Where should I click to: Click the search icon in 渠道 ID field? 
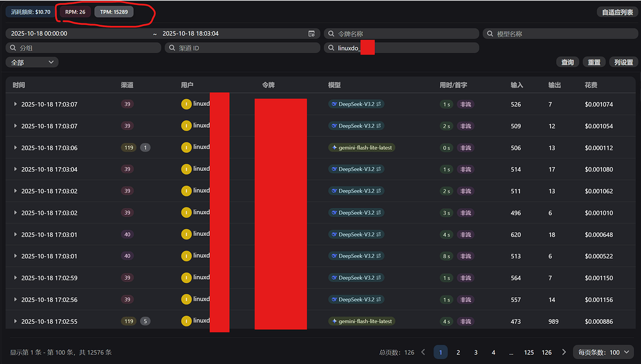pyautogui.click(x=172, y=48)
